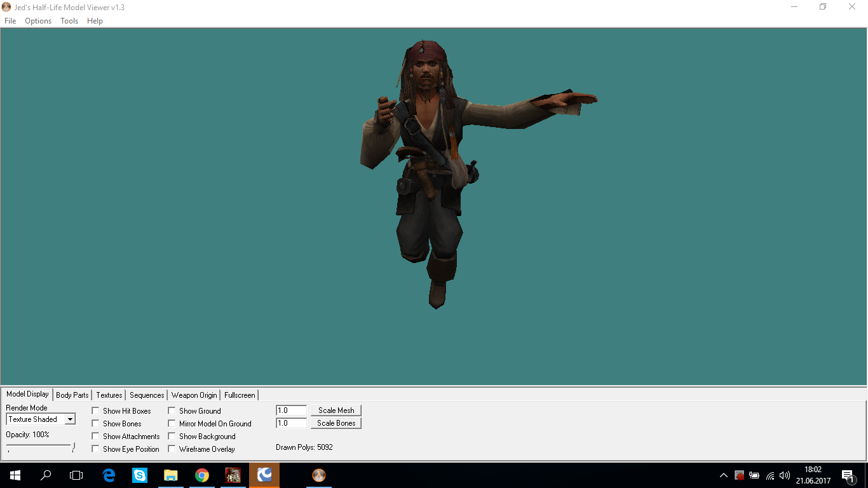Open the game icon next to Chrome
This screenshot has height=488, width=868.
(x=233, y=475)
